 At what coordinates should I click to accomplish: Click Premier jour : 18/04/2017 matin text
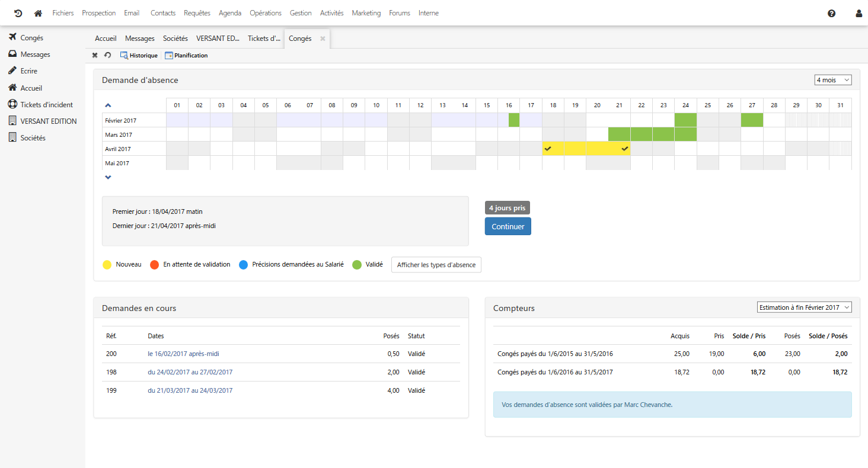[158, 211]
